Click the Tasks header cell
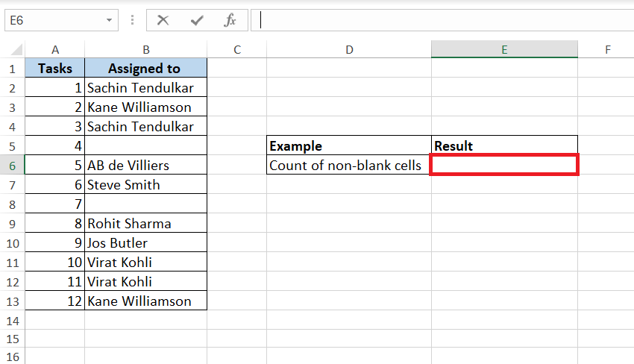The width and height of the screenshot is (634, 364). (55, 68)
